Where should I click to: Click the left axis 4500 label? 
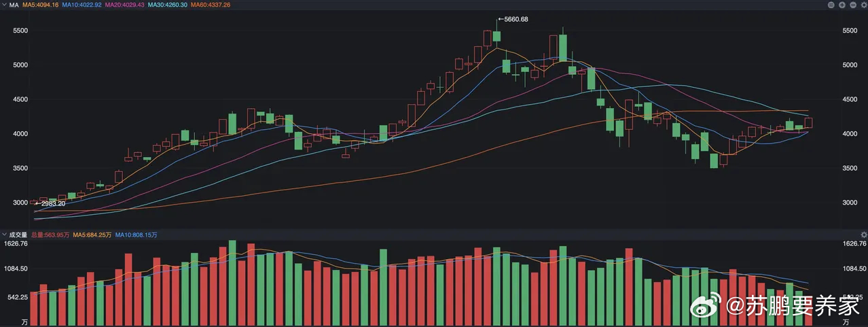20,99
